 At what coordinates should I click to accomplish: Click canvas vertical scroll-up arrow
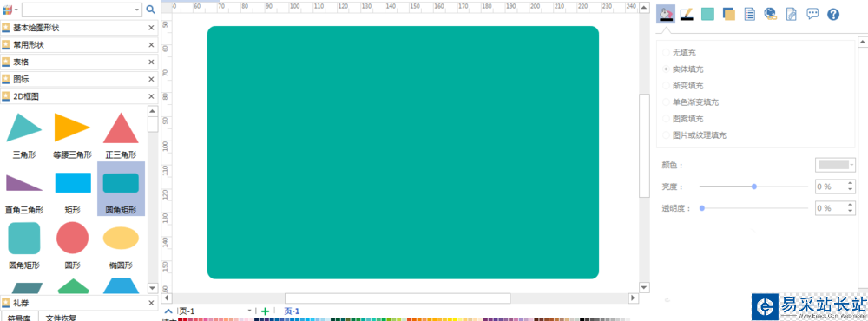tap(644, 7)
